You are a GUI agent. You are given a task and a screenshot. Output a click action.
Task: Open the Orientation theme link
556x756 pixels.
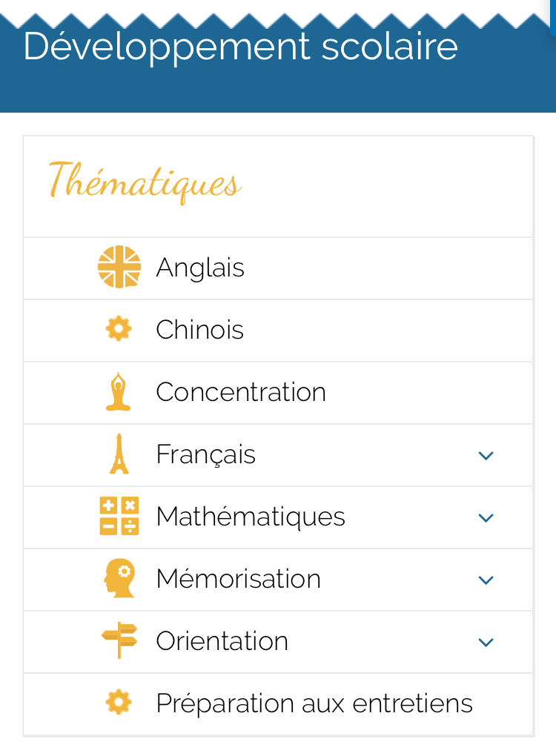(x=222, y=641)
